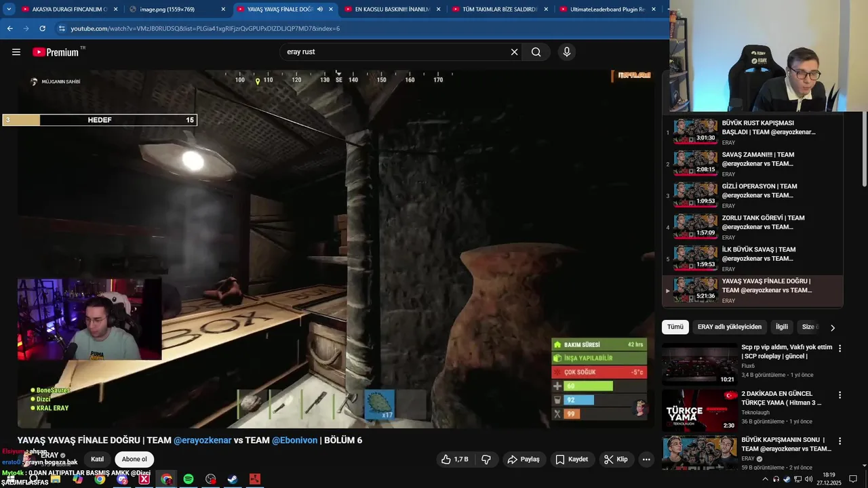Show hidden system tray icons chevron
Screen dimensions: 868x488
pos(766,479)
